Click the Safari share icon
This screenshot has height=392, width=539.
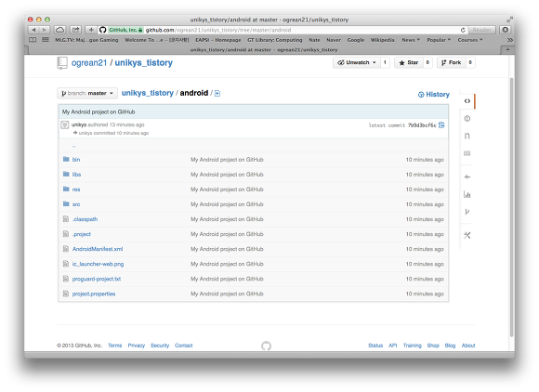pos(75,30)
